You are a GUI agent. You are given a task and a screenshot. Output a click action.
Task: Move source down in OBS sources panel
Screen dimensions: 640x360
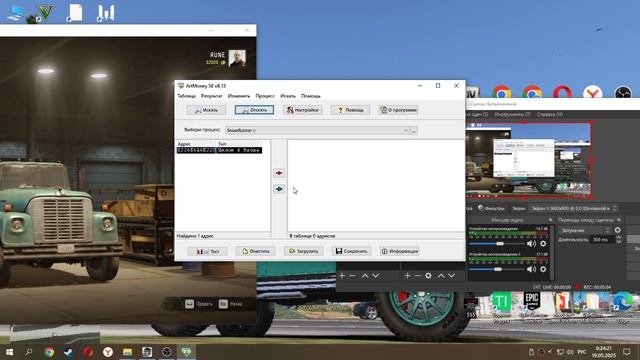coord(451,276)
